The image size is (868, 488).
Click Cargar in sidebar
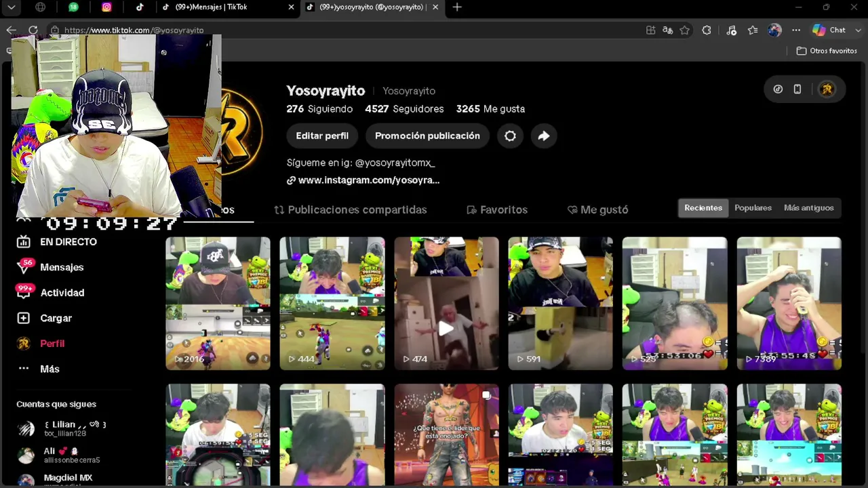[x=44, y=318]
